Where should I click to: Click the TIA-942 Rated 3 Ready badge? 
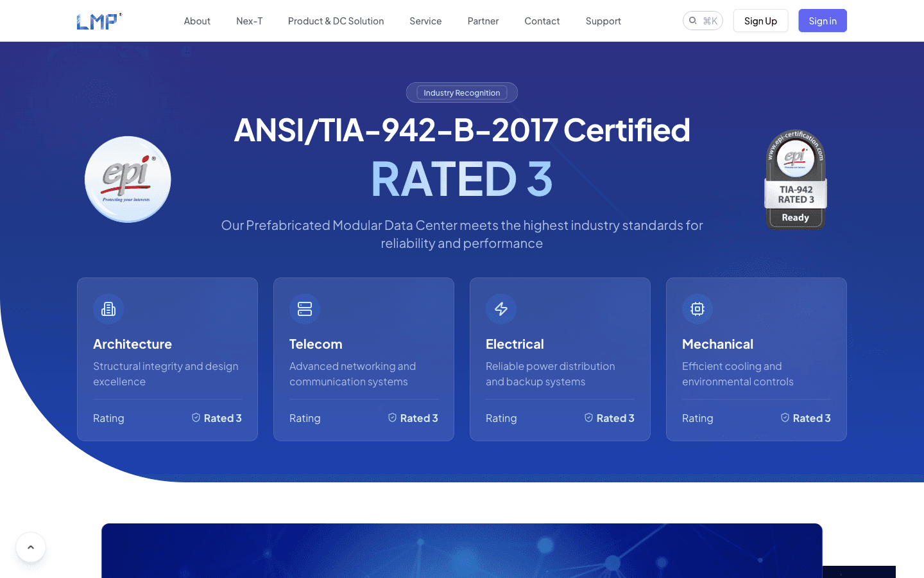[796, 180]
